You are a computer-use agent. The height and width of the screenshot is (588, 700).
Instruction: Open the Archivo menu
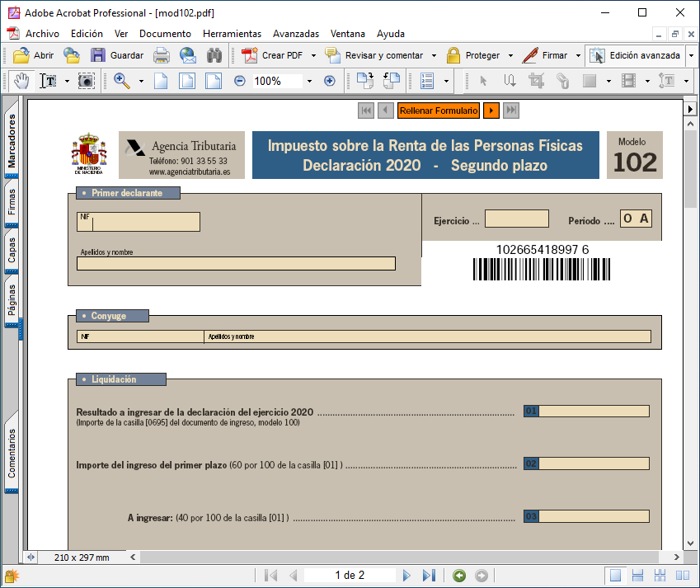pyautogui.click(x=42, y=34)
